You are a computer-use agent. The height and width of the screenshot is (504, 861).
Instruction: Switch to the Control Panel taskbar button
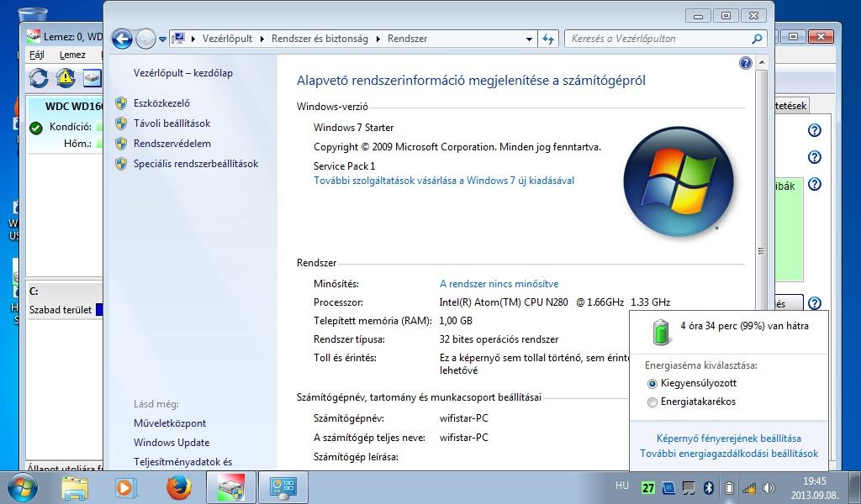coord(283,487)
